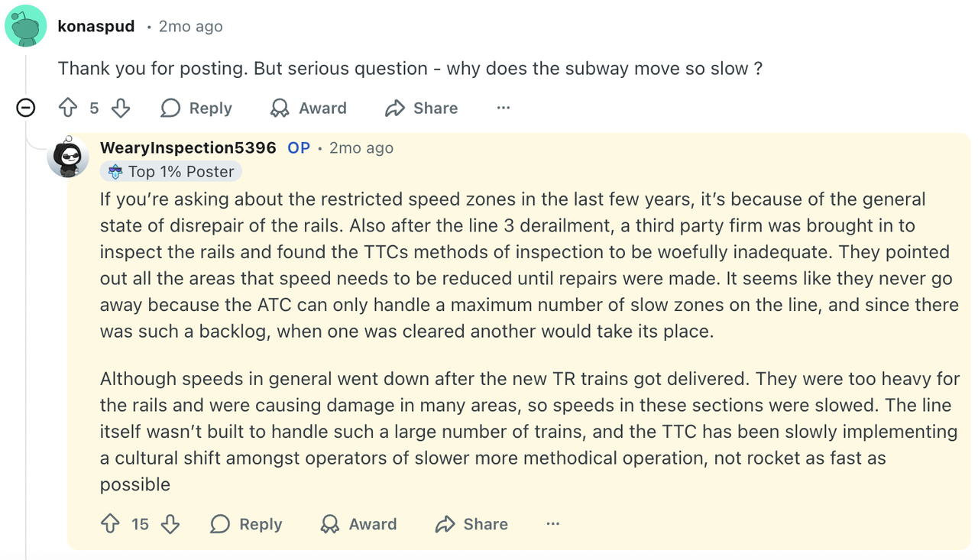Screen dimensions: 978x560
Task: Downvote WearyInspection5396's reply
Action: [x=170, y=524]
